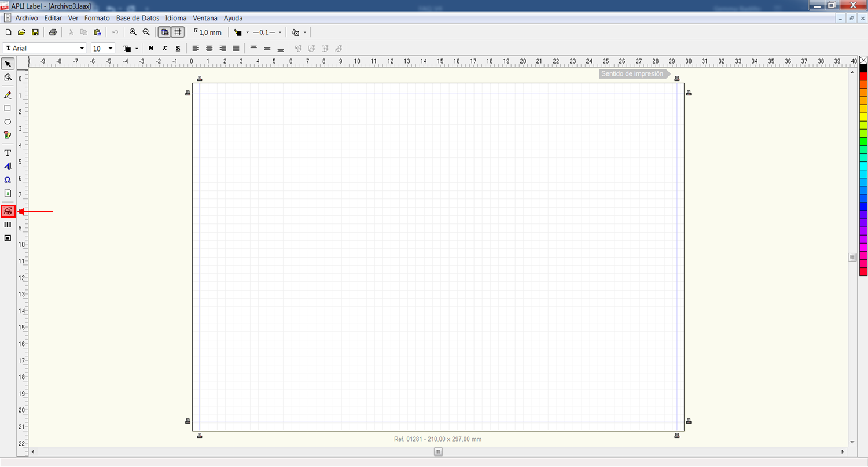This screenshot has height=467, width=868.
Task: Pick the no-color crossed swatch
Action: pos(863,60)
